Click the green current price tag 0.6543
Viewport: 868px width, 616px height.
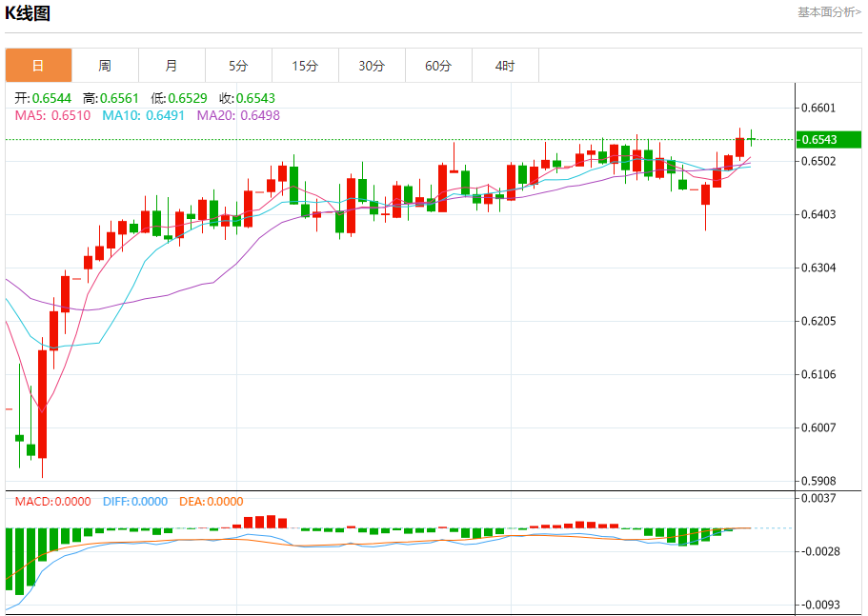point(829,139)
